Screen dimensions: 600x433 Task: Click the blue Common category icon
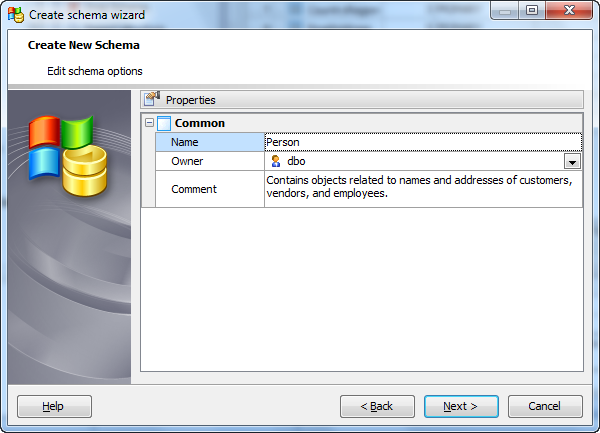click(164, 124)
